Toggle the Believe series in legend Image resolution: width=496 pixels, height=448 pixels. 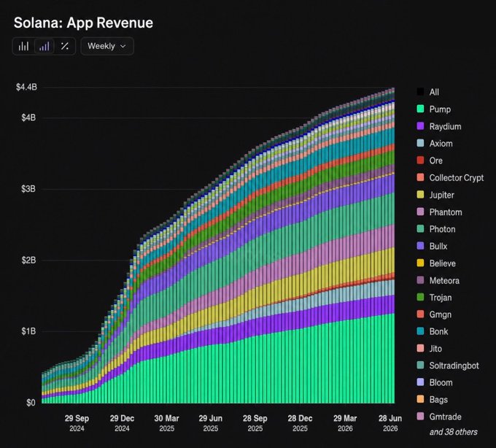pos(436,263)
